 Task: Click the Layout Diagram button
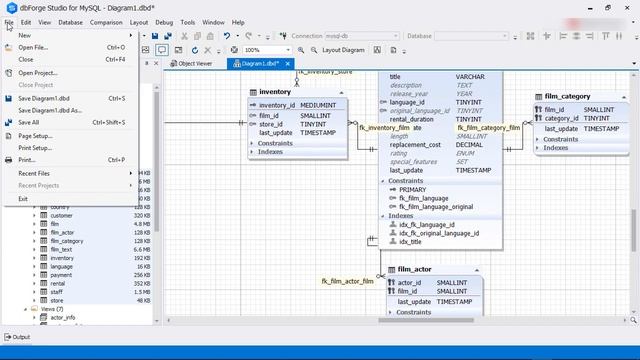pos(343,50)
